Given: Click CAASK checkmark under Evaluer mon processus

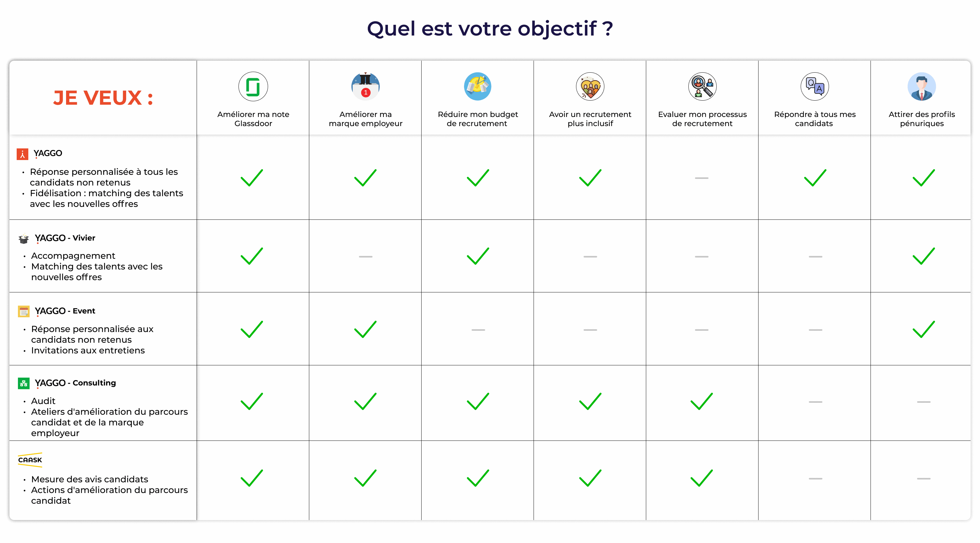Looking at the screenshot, I should click(702, 478).
